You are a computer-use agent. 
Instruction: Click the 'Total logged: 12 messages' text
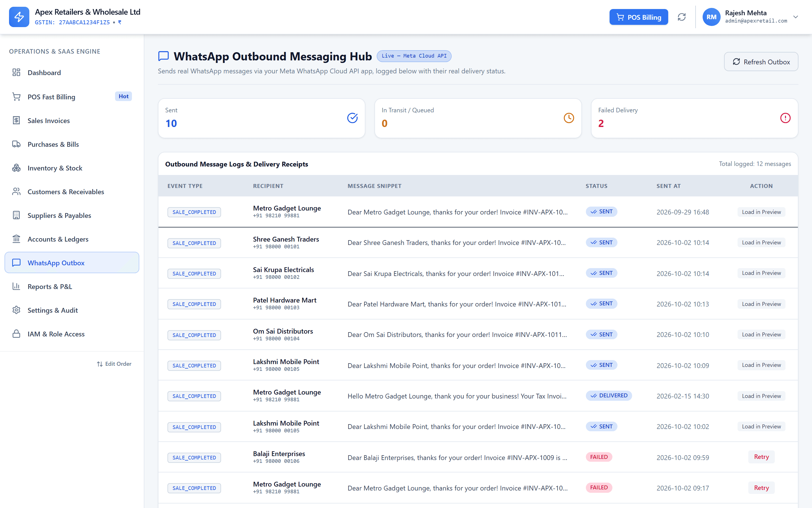[x=755, y=164]
